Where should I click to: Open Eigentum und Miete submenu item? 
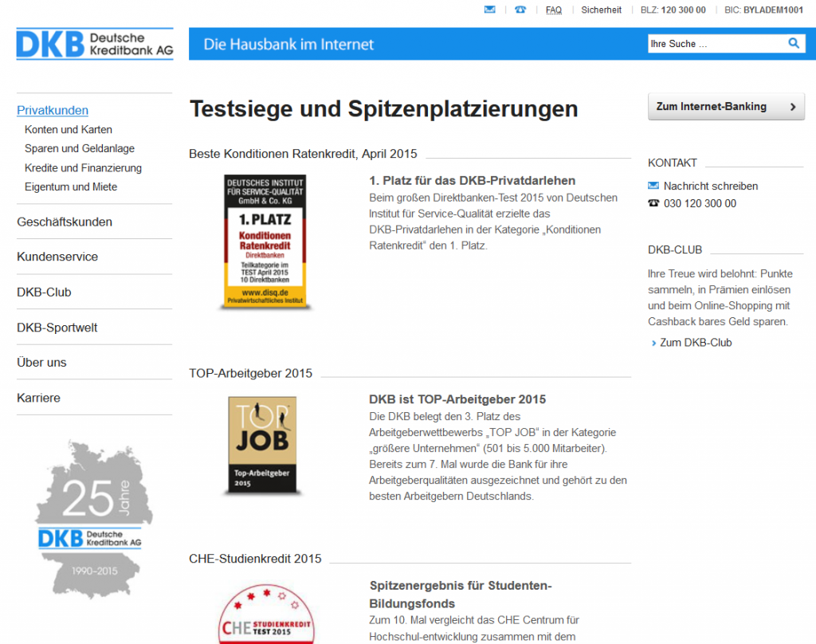pos(71,187)
